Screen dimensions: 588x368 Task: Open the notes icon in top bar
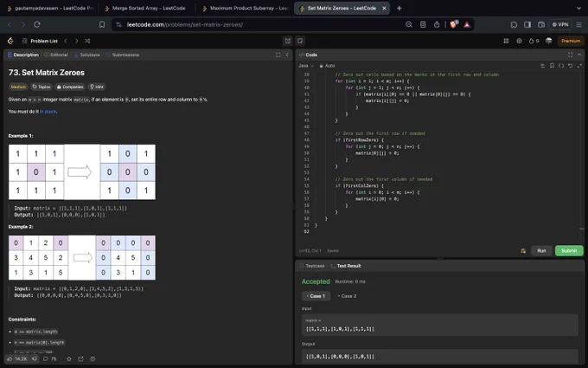tap(300, 41)
